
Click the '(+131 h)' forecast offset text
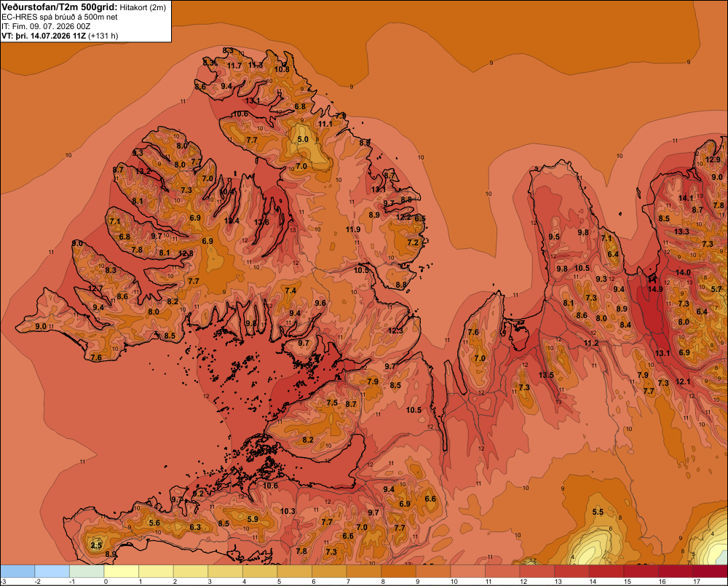(103, 36)
